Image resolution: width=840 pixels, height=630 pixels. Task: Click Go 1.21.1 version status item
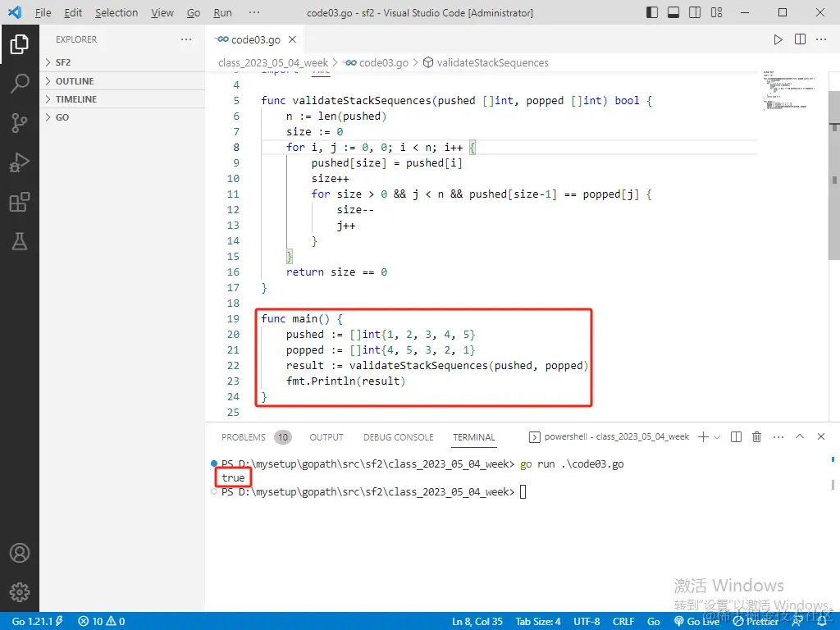[38, 622]
